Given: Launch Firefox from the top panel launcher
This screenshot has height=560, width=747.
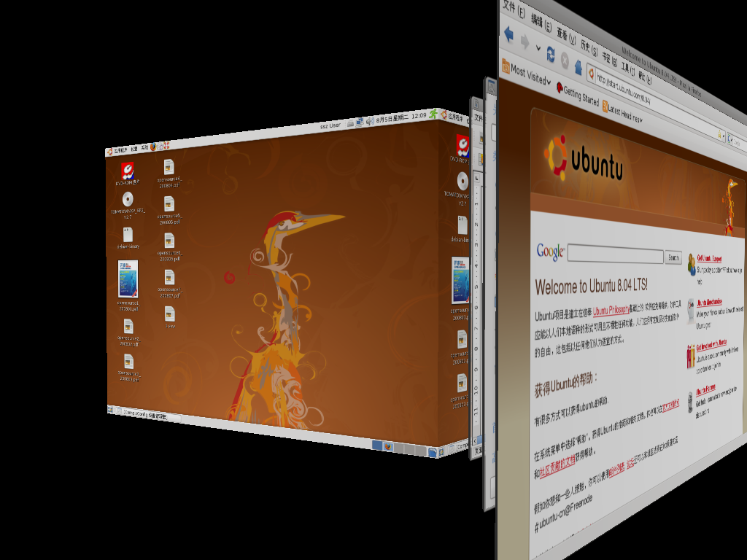Looking at the screenshot, I should [153, 147].
